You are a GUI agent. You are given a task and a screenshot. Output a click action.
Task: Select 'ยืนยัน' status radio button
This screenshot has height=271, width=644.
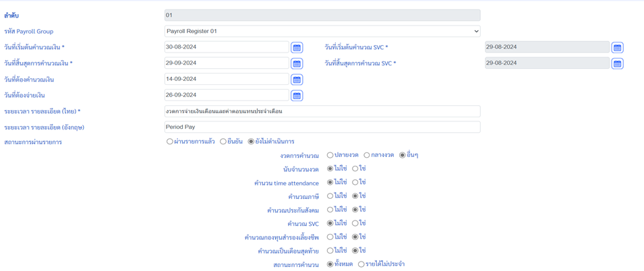point(223,142)
